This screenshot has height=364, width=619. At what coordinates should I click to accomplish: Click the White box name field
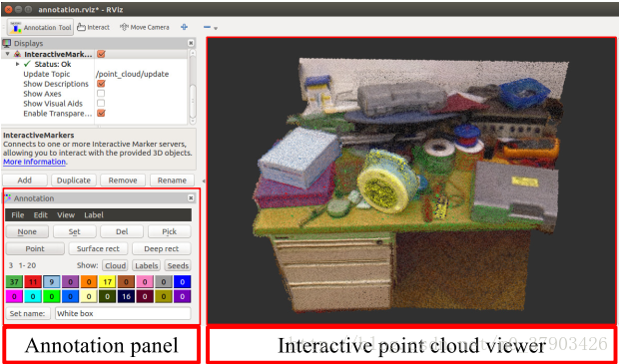click(123, 313)
